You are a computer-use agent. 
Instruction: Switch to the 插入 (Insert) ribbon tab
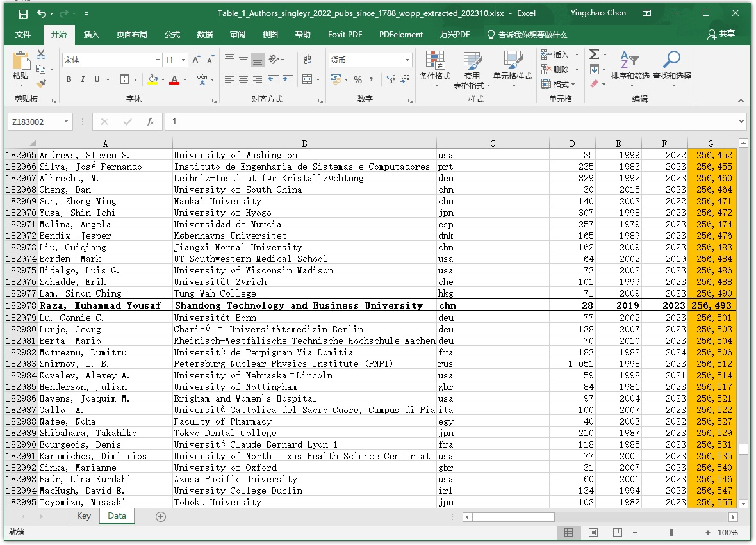(92, 35)
